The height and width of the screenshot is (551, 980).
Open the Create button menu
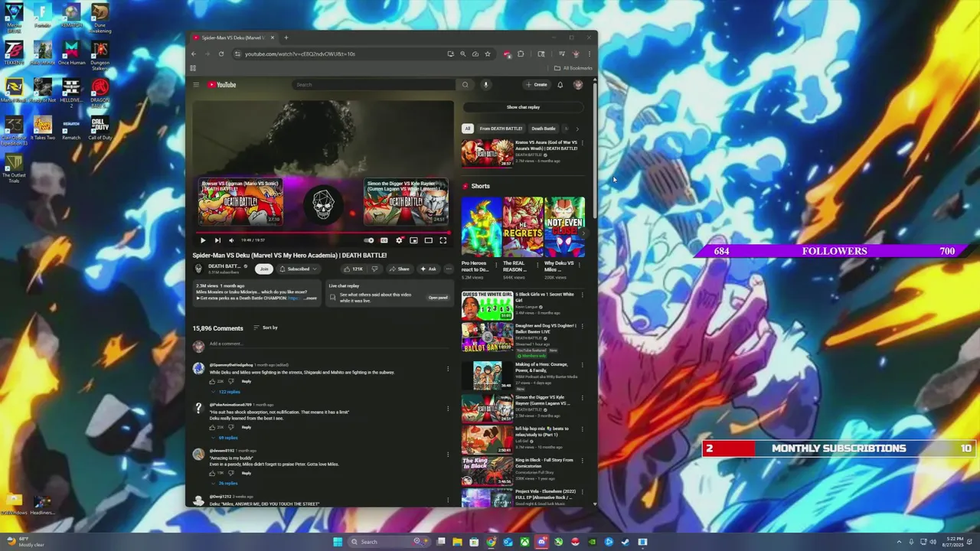537,85
